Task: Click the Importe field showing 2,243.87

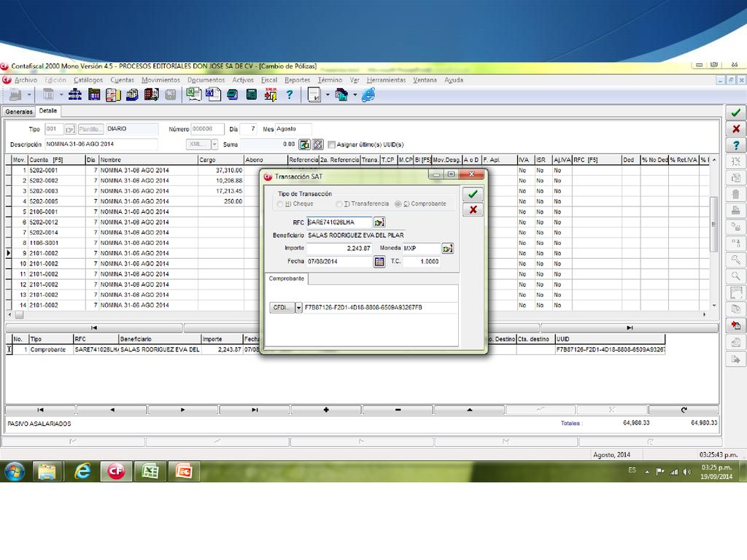Action: [x=339, y=249]
